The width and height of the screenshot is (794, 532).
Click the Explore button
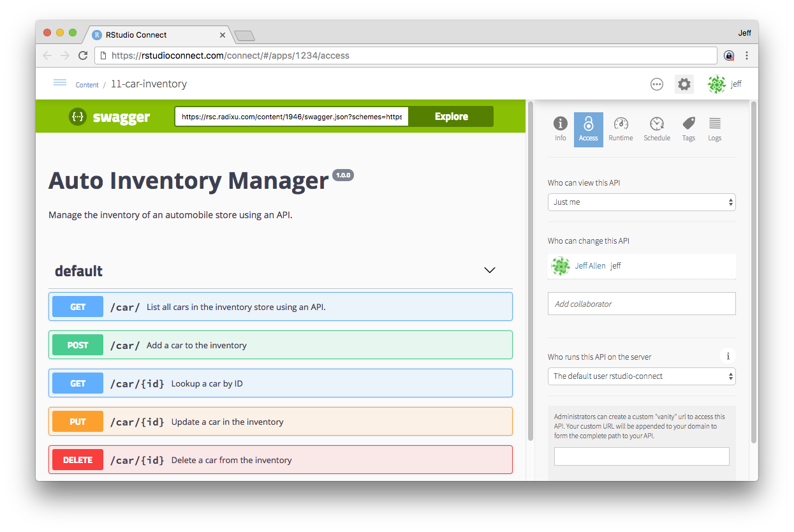click(x=451, y=117)
